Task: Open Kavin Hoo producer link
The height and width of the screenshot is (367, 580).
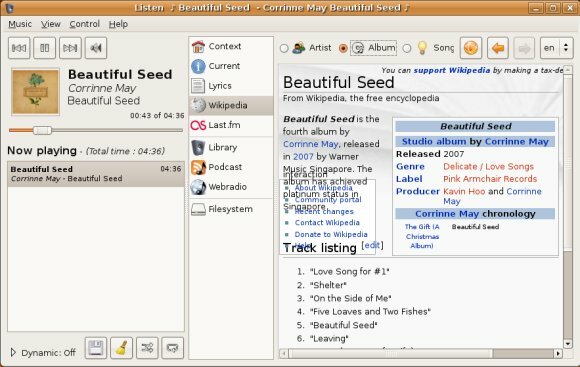Action: (x=464, y=191)
